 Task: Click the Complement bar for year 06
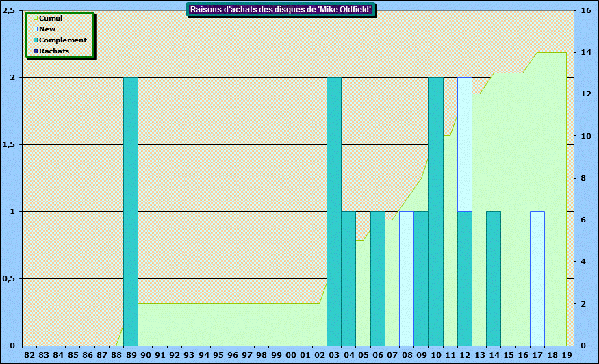(x=378, y=278)
